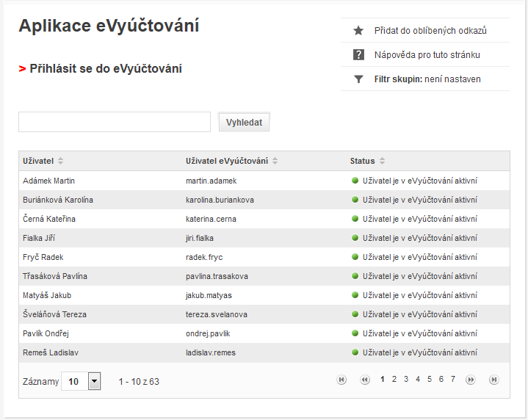The height and width of the screenshot is (420, 528).
Task: Click login katerina.cerna
Action: tap(211, 219)
